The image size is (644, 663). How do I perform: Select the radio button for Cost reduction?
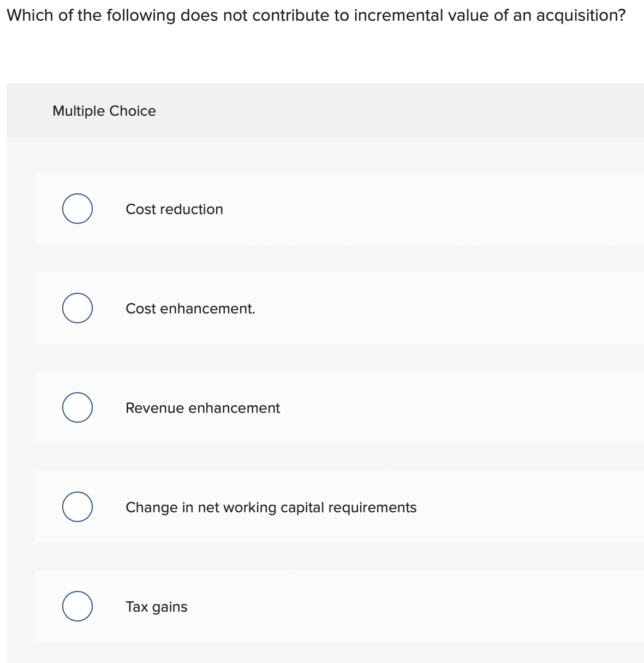coord(77,208)
